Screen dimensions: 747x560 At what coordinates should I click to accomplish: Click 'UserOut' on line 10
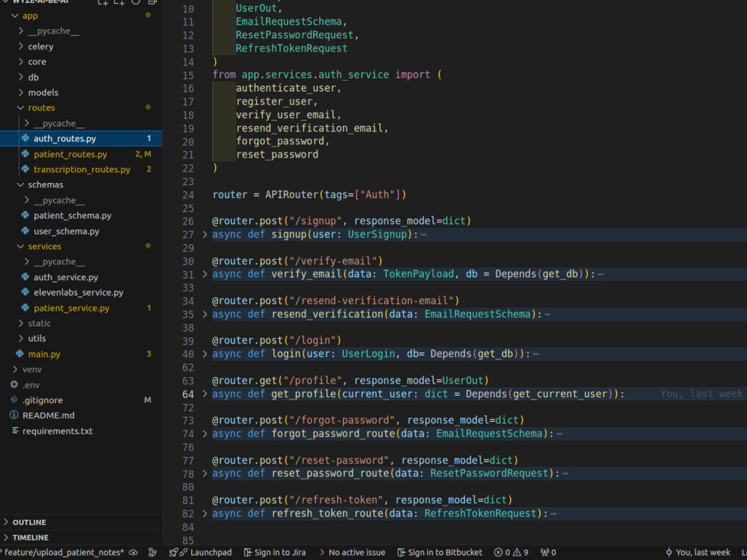255,8
